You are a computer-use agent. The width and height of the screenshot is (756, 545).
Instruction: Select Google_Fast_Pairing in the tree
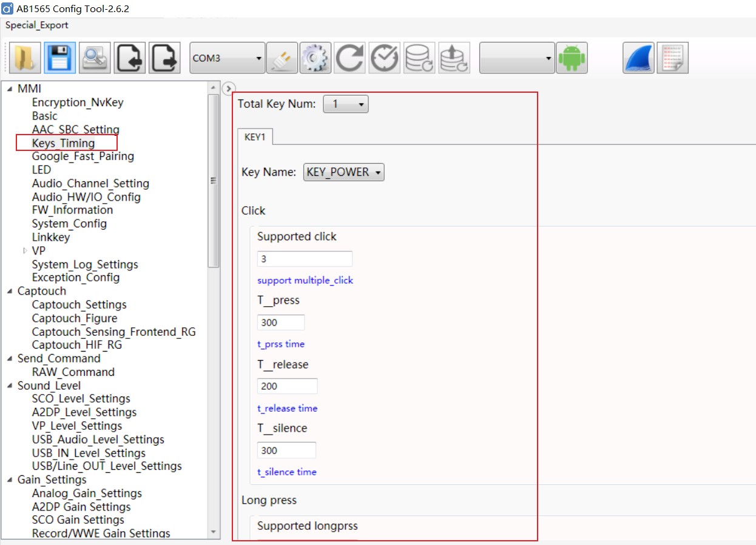tap(83, 156)
